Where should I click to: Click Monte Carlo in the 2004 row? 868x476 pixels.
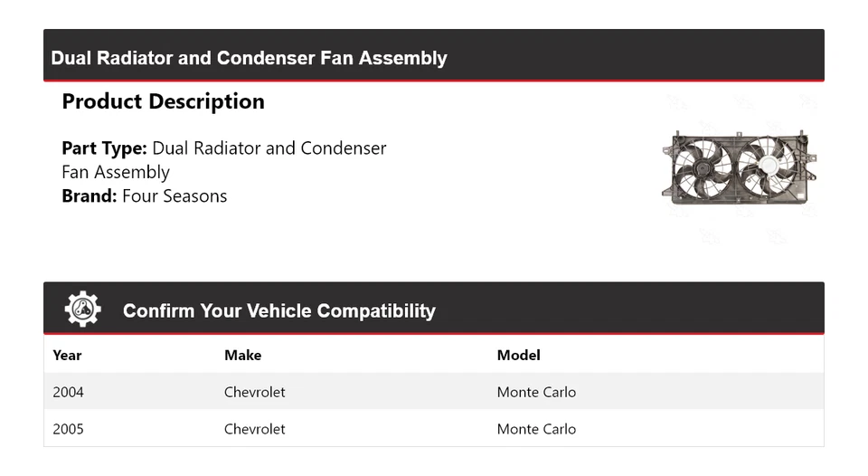[536, 392]
